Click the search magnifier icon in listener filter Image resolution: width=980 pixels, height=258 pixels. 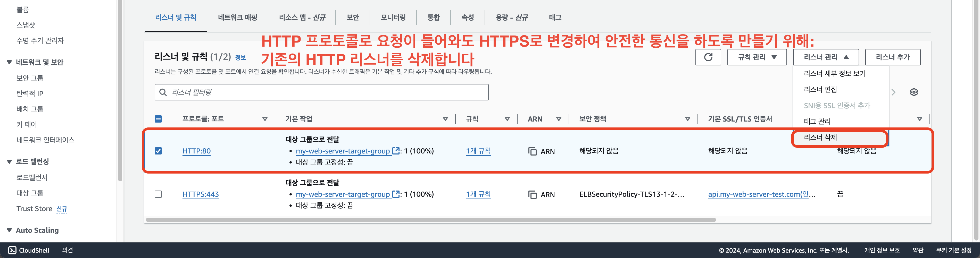[x=163, y=92]
